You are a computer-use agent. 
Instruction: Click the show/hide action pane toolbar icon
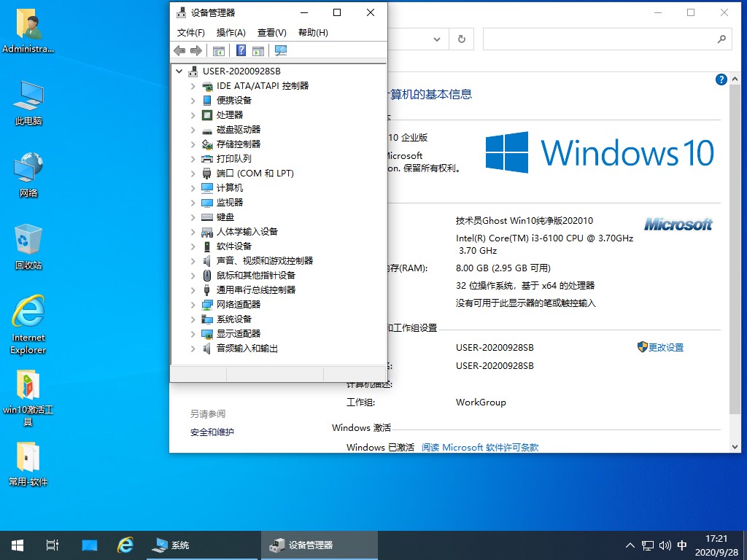point(258,50)
